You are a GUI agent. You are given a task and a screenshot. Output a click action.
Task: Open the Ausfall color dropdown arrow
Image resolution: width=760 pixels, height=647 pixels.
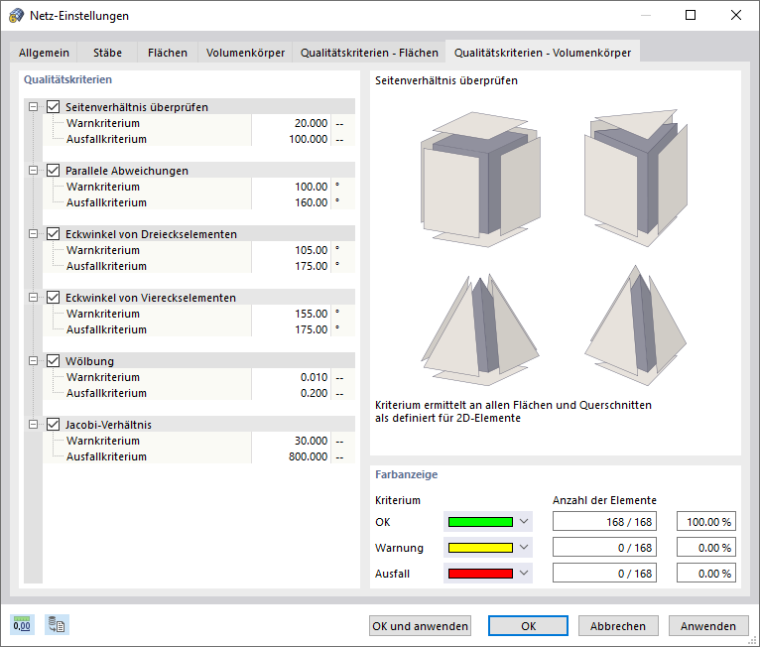coord(524,573)
